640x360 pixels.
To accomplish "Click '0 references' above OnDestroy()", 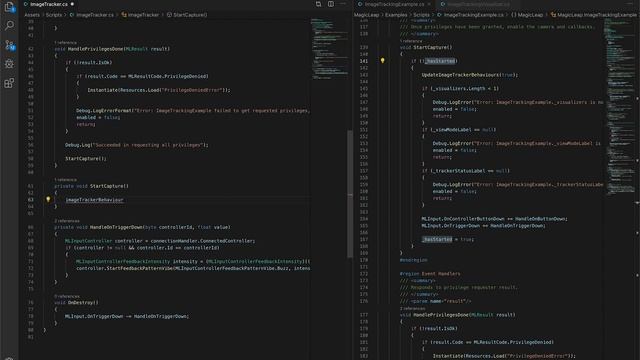I will (x=67, y=296).
